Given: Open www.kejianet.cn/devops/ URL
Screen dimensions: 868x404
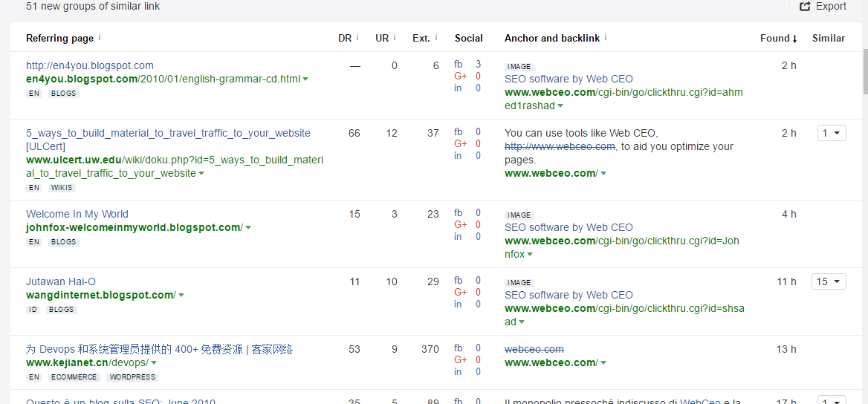Looking at the screenshot, I should [x=88, y=362].
